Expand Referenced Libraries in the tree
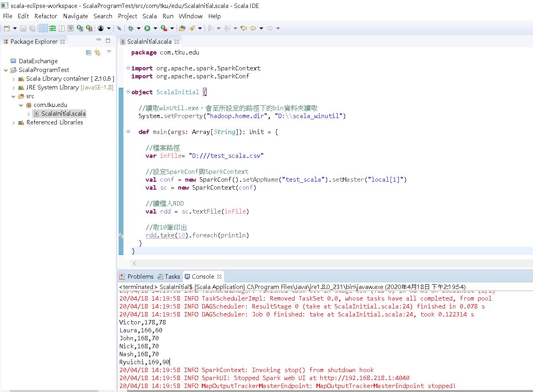Viewport: 533px width, 392px height. coord(14,122)
